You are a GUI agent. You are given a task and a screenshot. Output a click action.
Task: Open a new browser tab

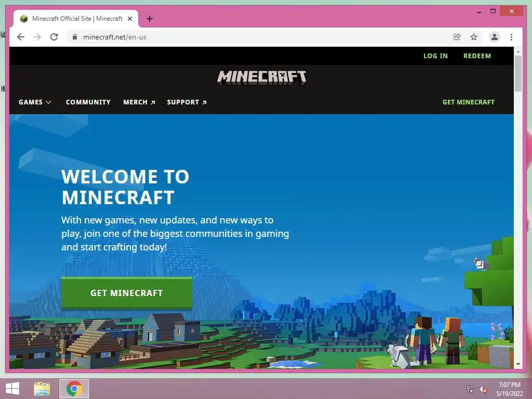150,19
